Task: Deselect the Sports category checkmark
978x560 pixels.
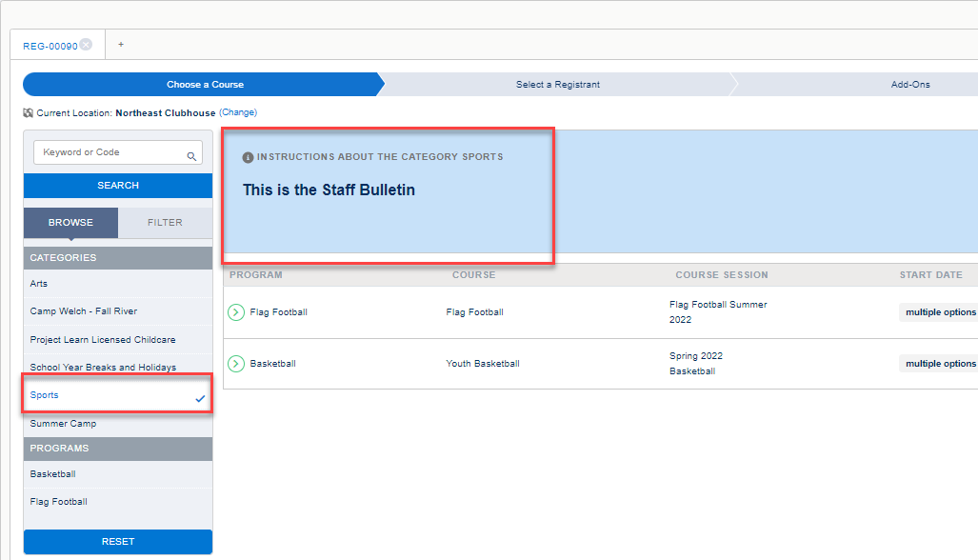Action: (200, 399)
